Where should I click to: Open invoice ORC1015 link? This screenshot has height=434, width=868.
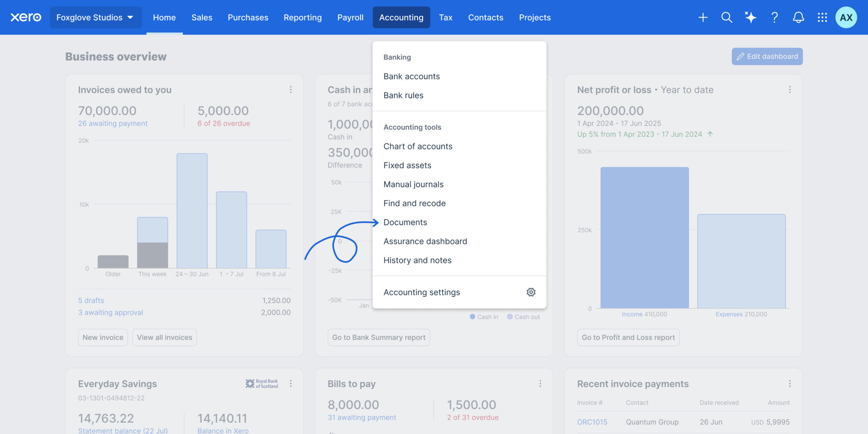(592, 422)
